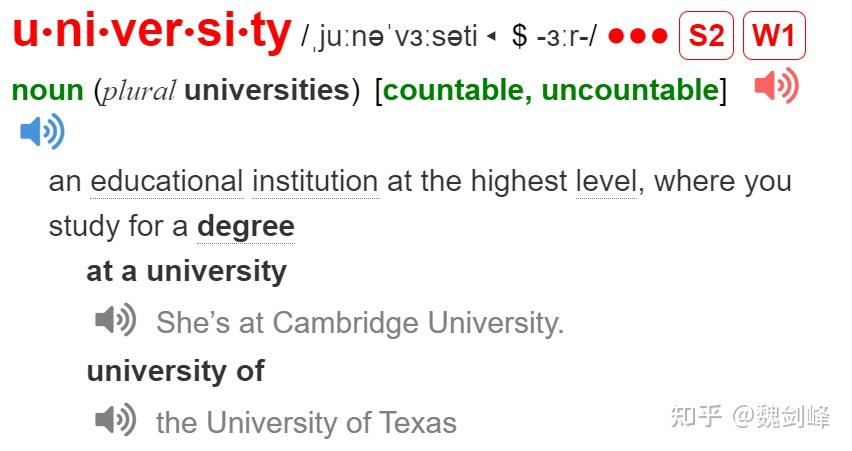The image size is (852, 451).
Task: Click the small triangle stress-shift marker
Action: click(491, 36)
